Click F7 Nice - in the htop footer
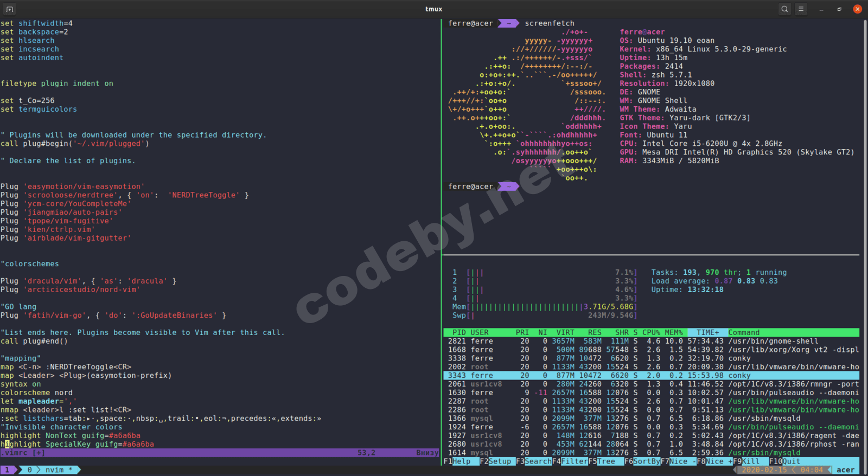Viewport: 868px width, 476px height. point(679,461)
